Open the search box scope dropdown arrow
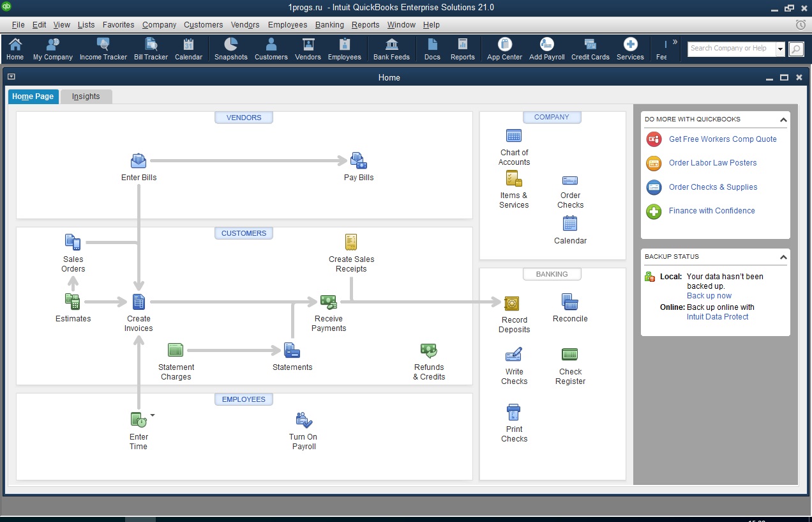Viewport: 812px width, 522px height. tap(780, 49)
